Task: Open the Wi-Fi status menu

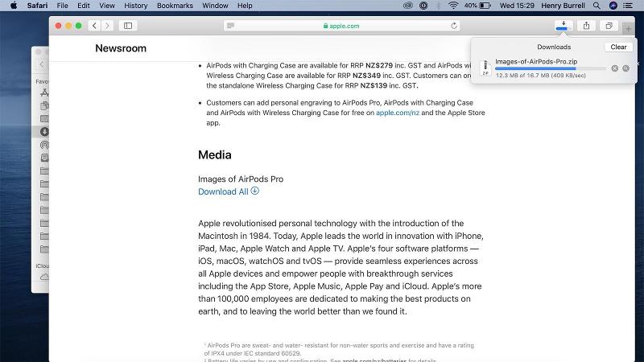Action: click(453, 6)
